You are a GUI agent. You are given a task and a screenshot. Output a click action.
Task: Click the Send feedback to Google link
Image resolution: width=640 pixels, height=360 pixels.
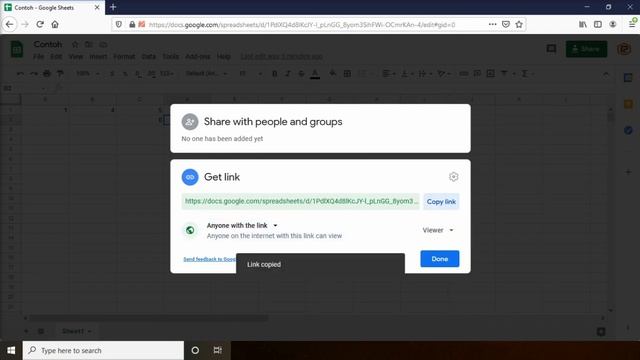209,259
